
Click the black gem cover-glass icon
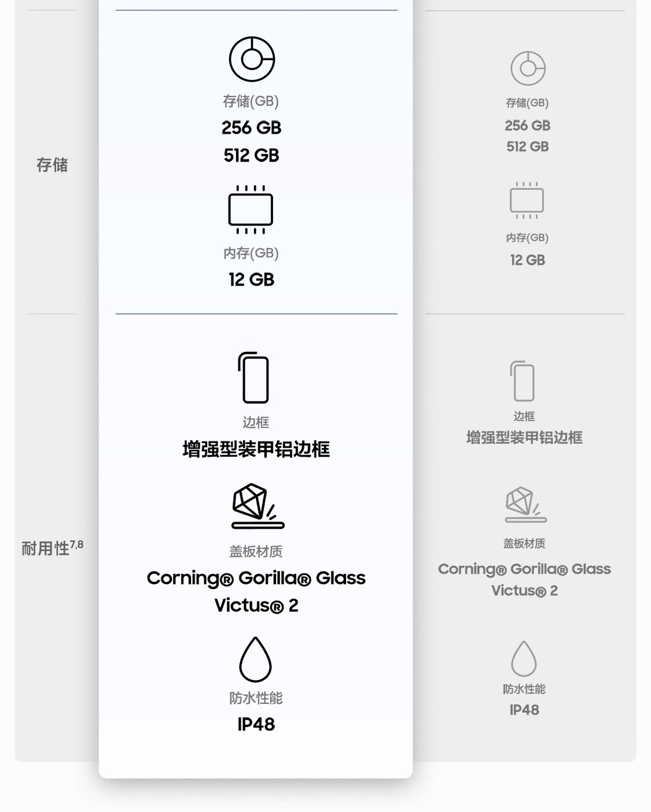257,506
